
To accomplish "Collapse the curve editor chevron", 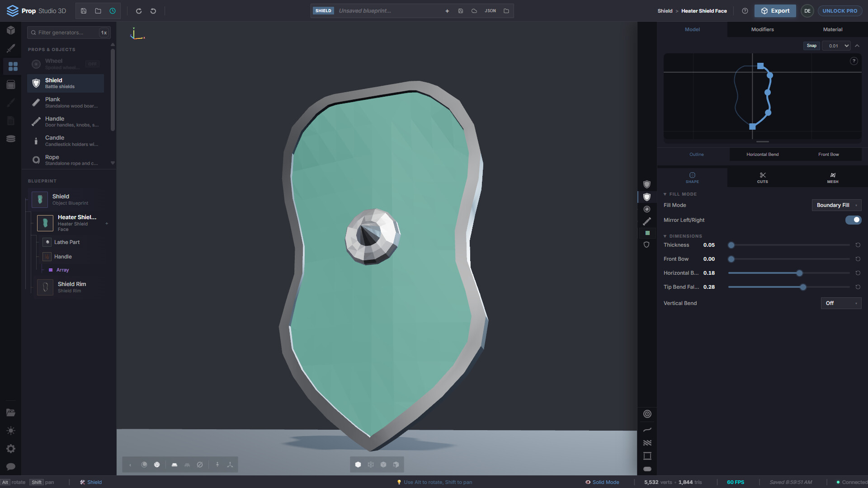I will 858,46.
